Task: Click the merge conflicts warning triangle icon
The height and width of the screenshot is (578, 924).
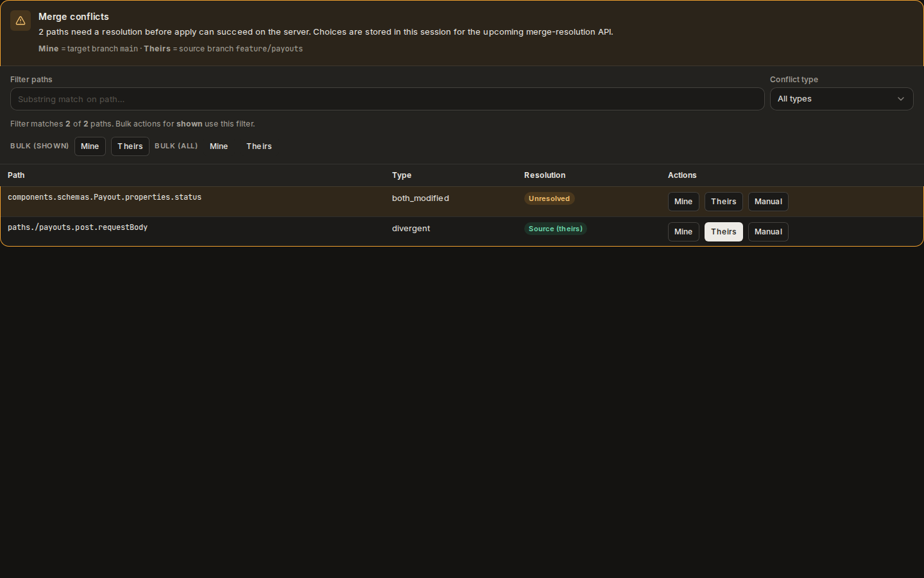Action: (x=21, y=21)
